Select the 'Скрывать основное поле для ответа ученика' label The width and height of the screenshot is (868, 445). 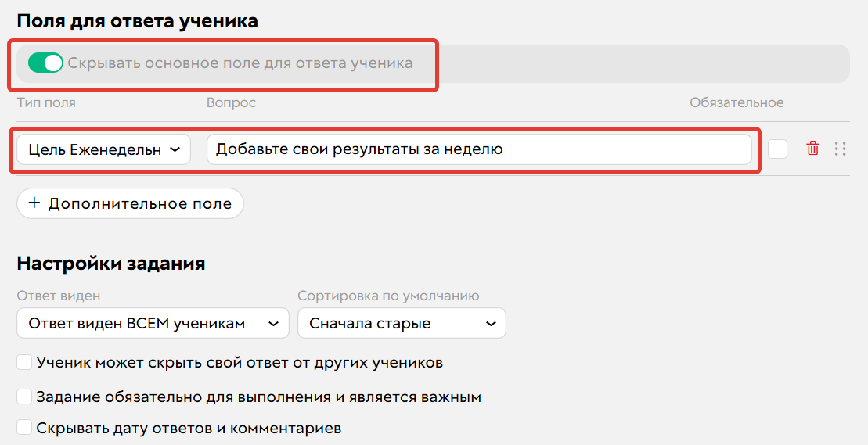[x=240, y=63]
